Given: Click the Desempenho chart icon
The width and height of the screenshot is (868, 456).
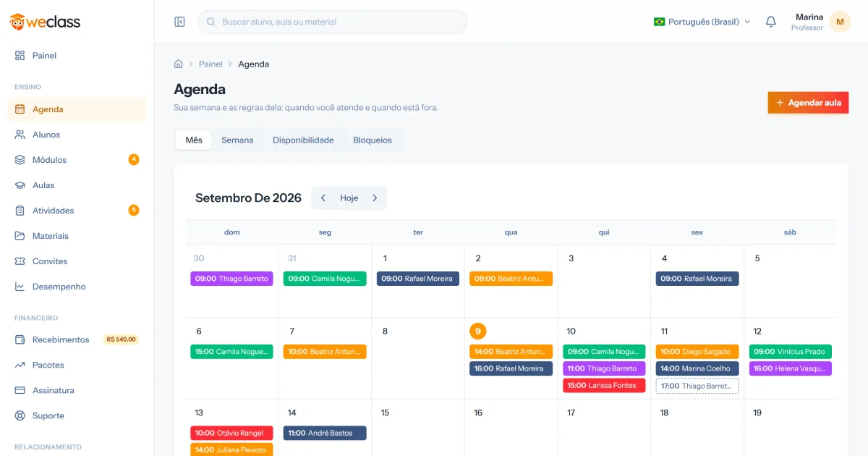Looking at the screenshot, I should [x=20, y=287].
